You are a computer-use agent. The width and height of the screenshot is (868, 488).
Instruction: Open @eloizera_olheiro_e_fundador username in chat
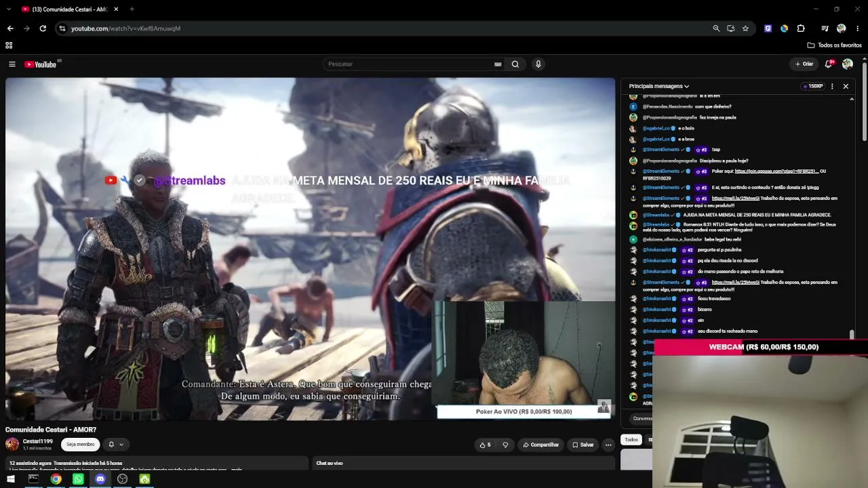coord(672,239)
